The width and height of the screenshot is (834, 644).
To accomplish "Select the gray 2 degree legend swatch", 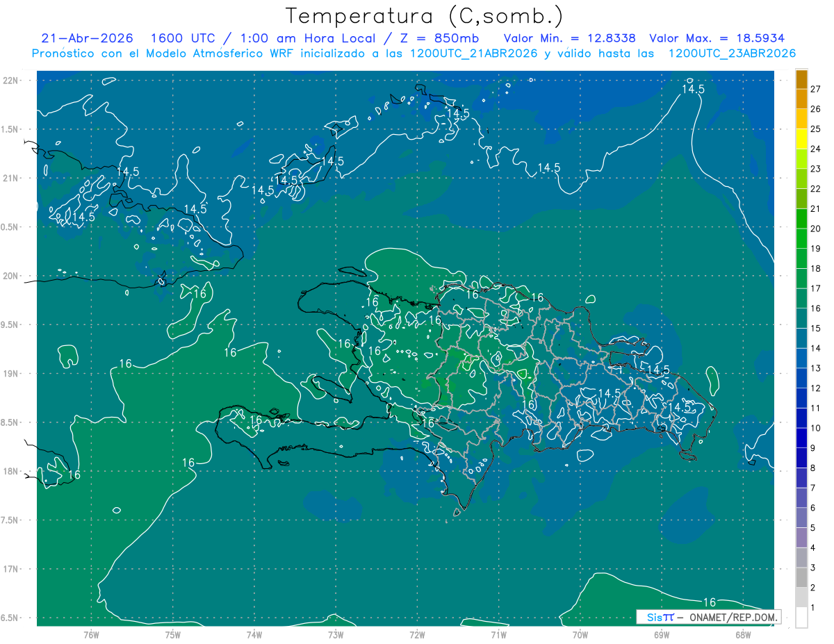I will [x=801, y=578].
